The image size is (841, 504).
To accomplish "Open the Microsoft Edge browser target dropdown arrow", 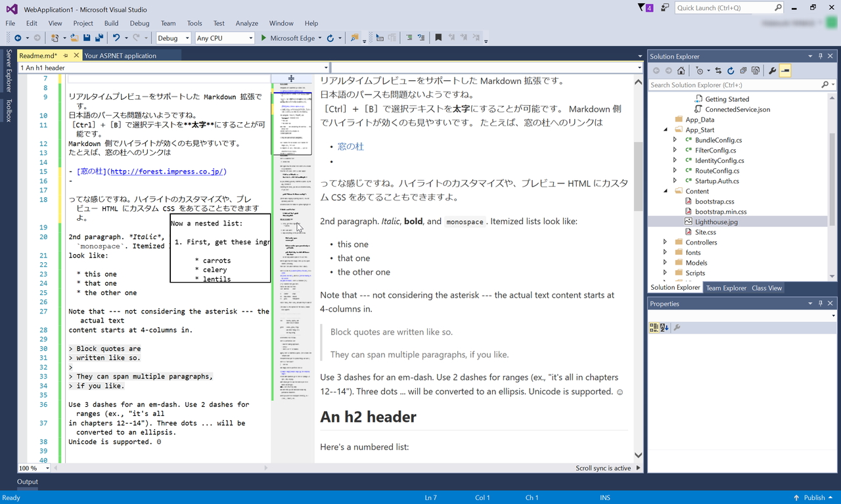I will click(320, 38).
